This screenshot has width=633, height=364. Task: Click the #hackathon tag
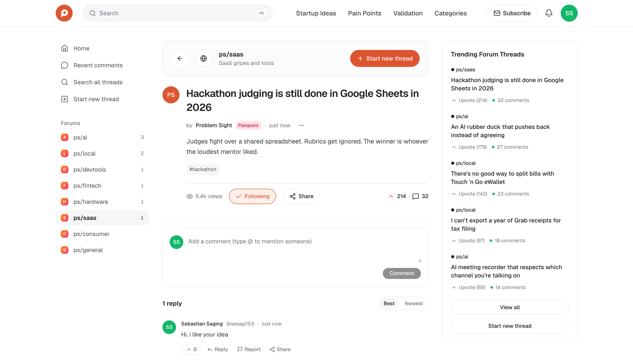[x=203, y=169]
